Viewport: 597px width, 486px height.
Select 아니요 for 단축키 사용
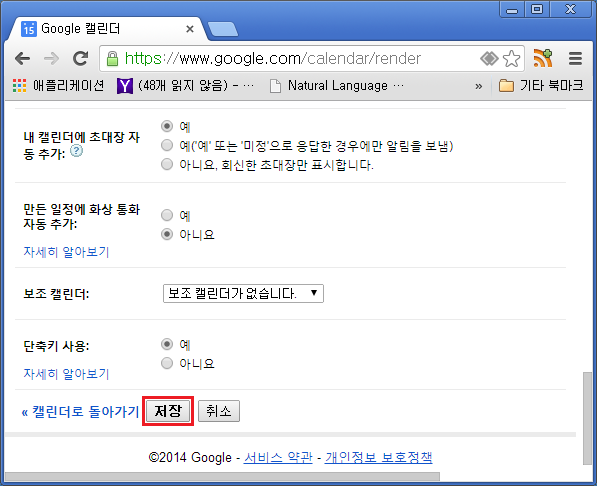pyautogui.click(x=167, y=363)
